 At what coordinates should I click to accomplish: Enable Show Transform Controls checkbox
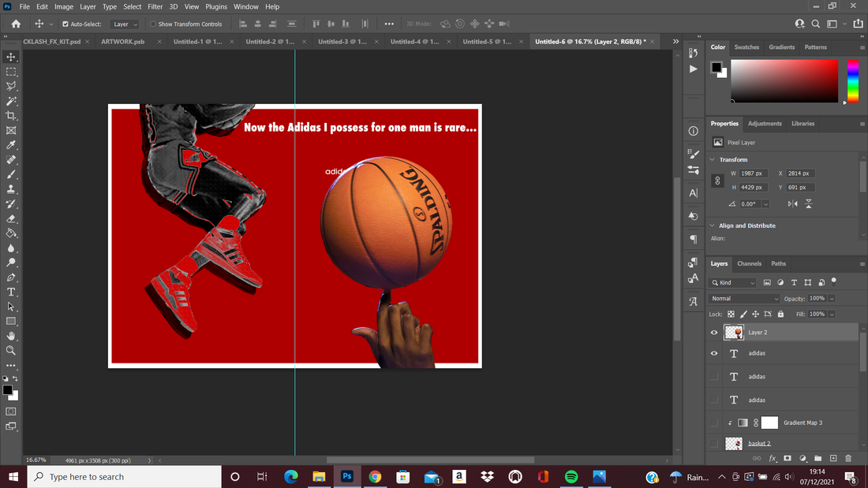(x=153, y=24)
